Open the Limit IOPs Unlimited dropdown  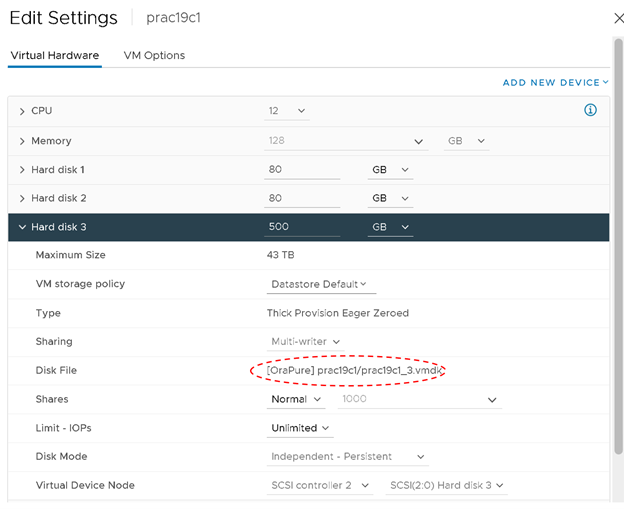coord(301,428)
